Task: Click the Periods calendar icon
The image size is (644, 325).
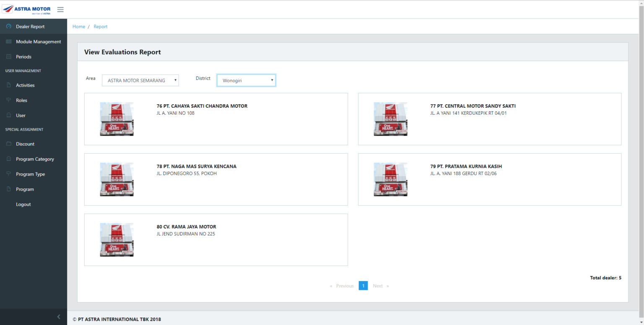Action: (9, 57)
